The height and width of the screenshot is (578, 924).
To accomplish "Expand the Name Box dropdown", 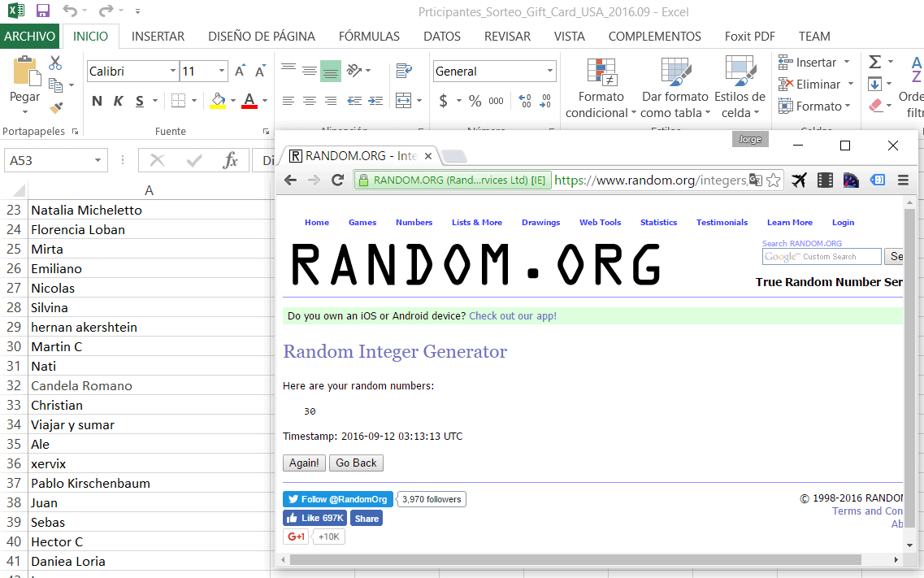I will pyautogui.click(x=98, y=160).
